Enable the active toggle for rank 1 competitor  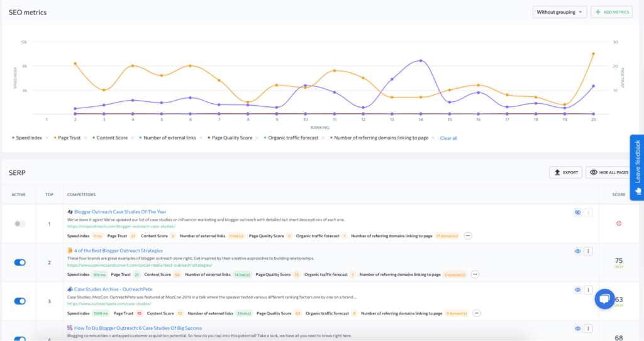[19, 224]
